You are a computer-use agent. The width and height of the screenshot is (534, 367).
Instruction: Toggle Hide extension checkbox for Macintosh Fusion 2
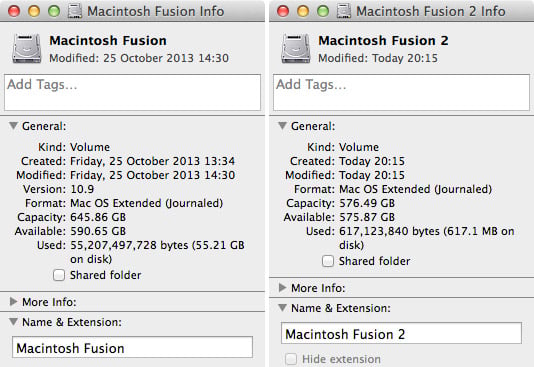click(x=291, y=359)
